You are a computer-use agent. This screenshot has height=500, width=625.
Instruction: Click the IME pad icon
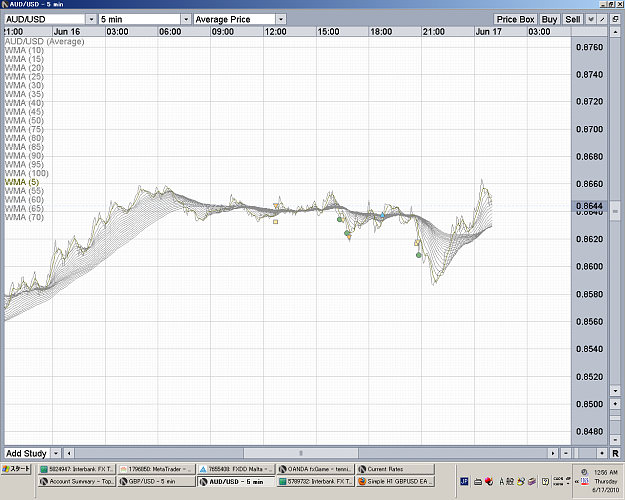click(x=521, y=481)
